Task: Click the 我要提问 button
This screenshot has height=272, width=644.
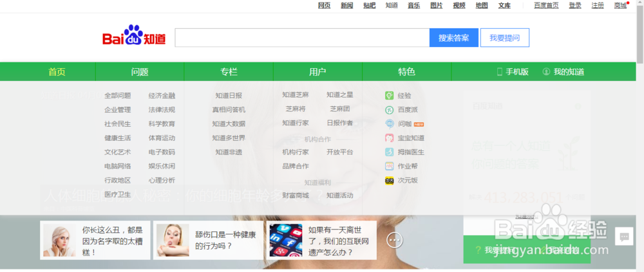Action: (505, 38)
